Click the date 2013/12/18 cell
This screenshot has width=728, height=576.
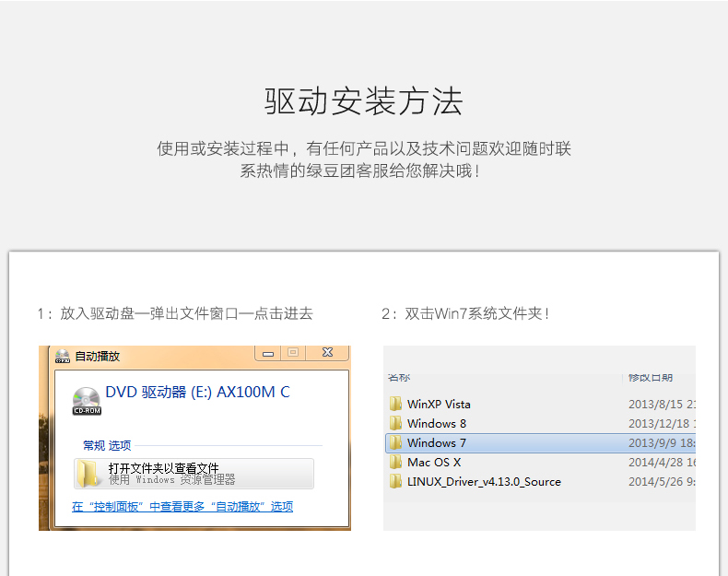click(662, 423)
